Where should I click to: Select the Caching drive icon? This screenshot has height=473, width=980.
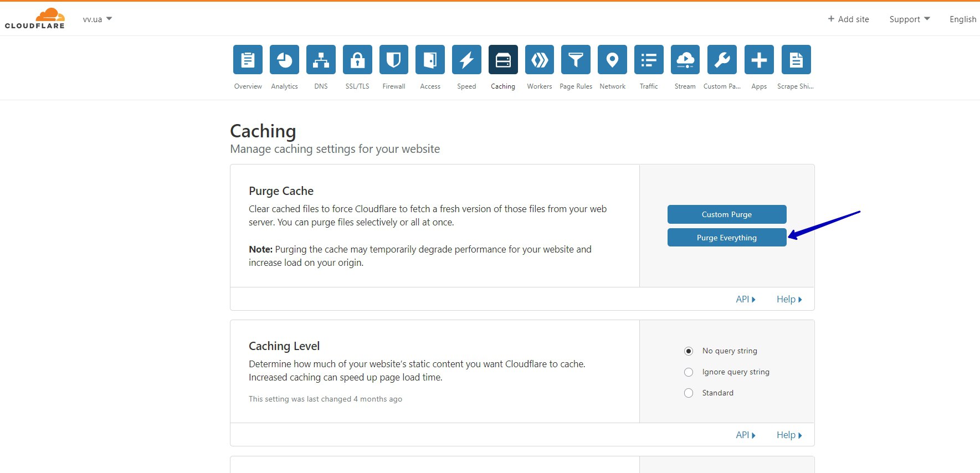(x=503, y=59)
